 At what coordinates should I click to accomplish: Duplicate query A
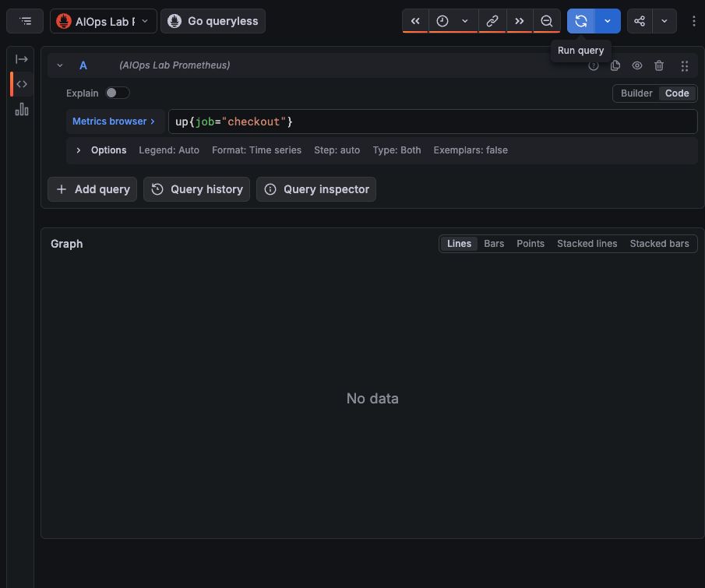pos(615,65)
